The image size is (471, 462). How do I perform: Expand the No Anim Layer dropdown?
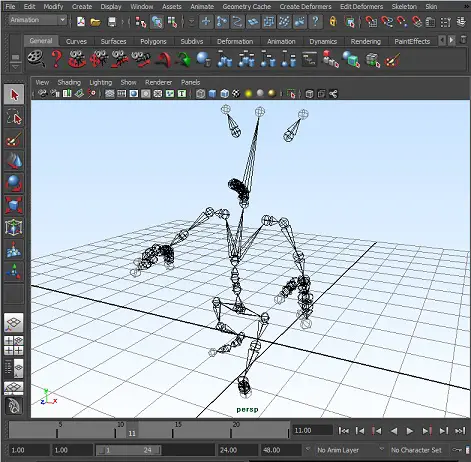coord(348,450)
